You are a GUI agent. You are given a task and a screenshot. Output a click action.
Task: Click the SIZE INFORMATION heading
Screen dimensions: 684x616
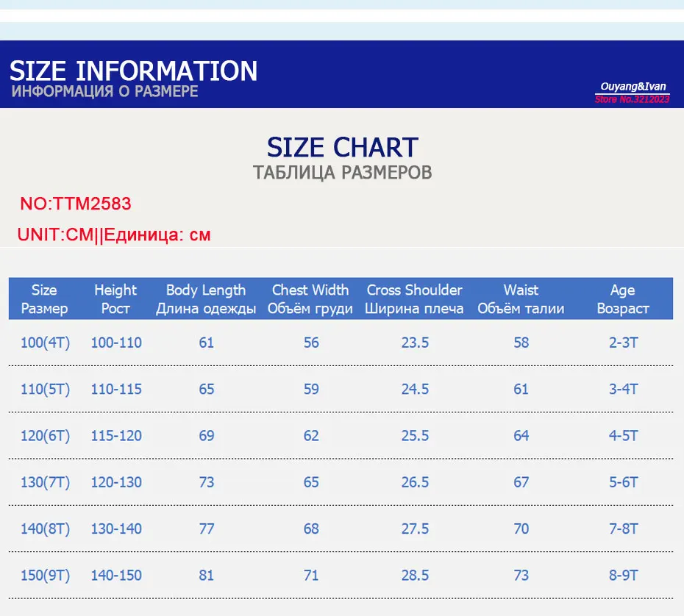tap(133, 71)
